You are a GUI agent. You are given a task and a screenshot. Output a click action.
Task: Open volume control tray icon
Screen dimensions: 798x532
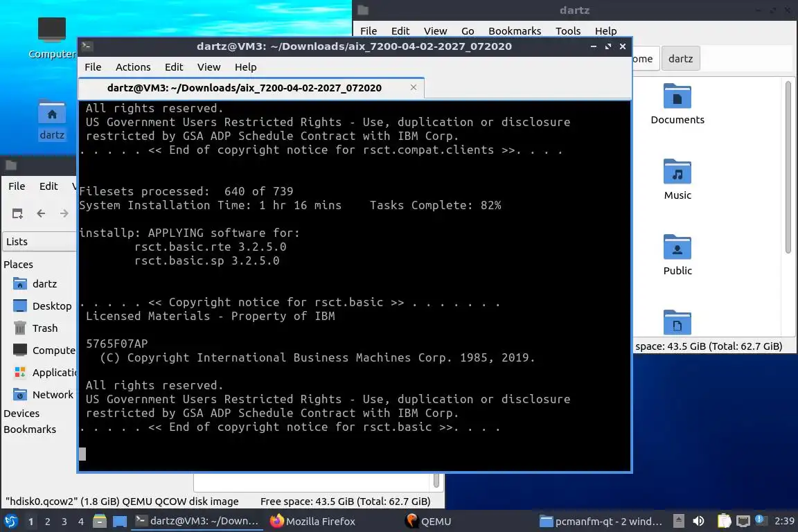698,521
